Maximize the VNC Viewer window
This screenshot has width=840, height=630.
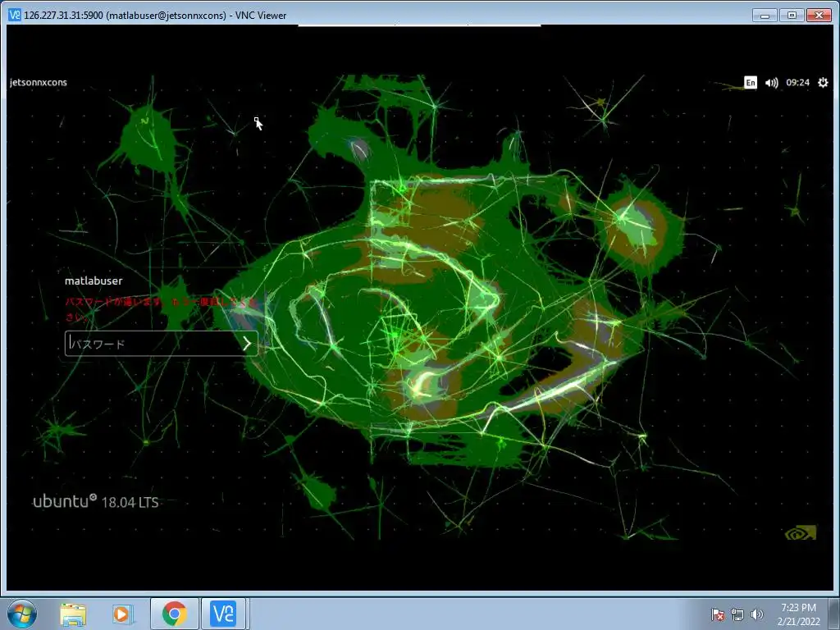(792, 15)
